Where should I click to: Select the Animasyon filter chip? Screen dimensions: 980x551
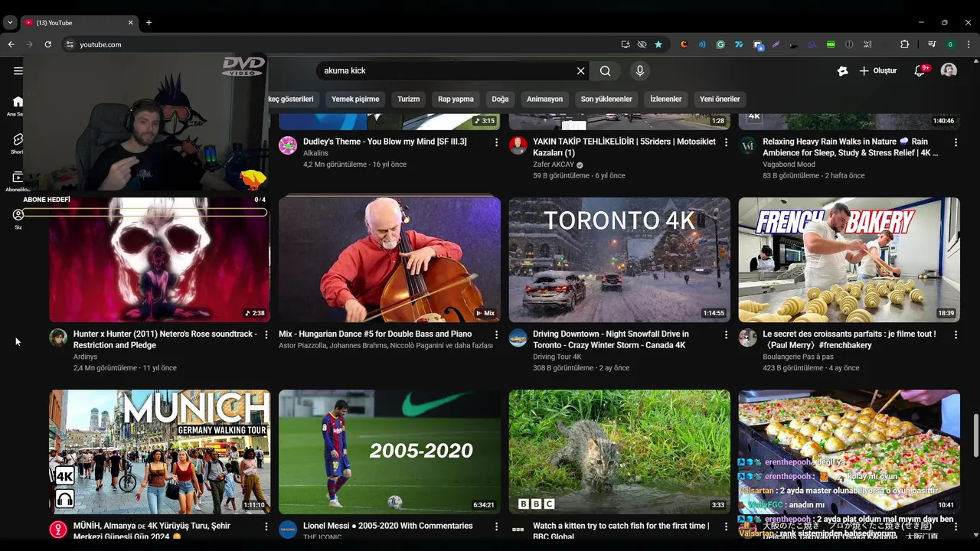click(x=545, y=99)
